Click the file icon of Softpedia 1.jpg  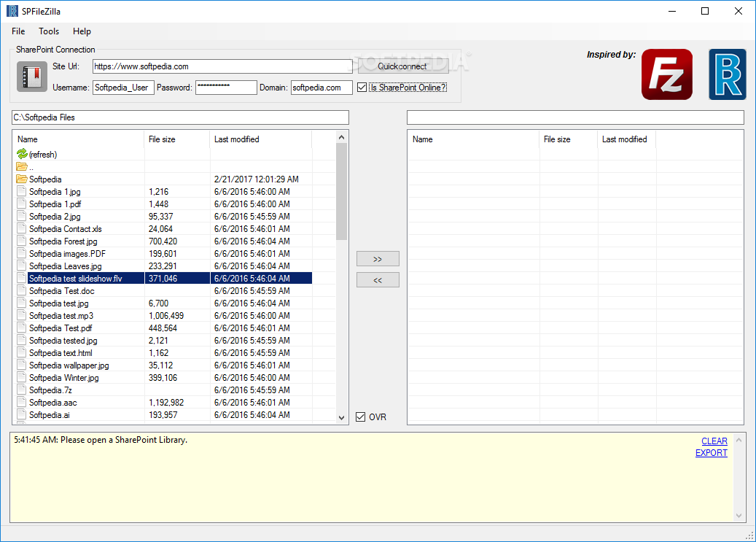(21, 191)
